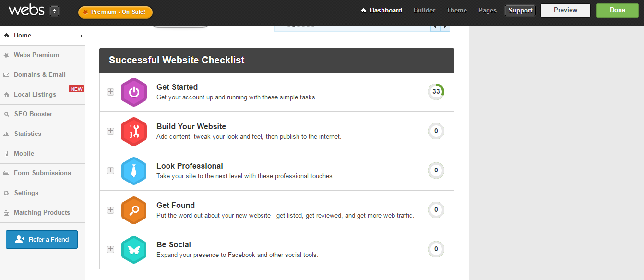Click the teal Be Social butterfly icon
Viewport: 644px width, 280px height.
click(x=134, y=249)
